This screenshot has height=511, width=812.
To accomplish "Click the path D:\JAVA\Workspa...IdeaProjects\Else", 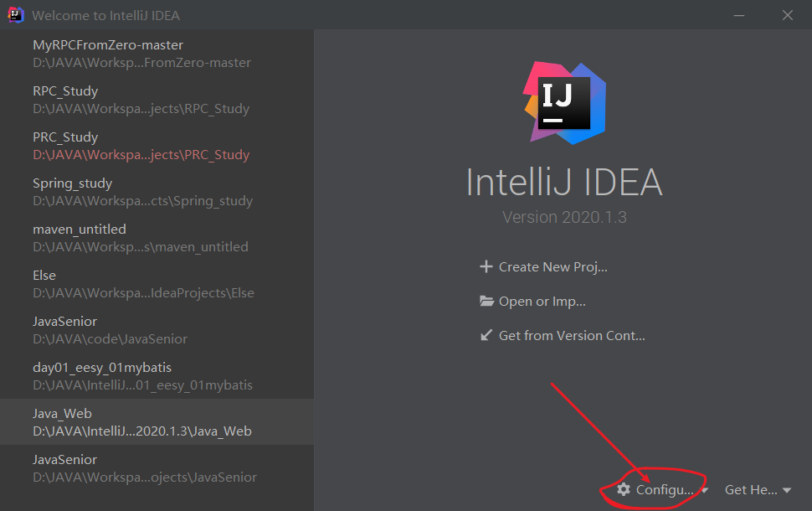I will tap(143, 293).
